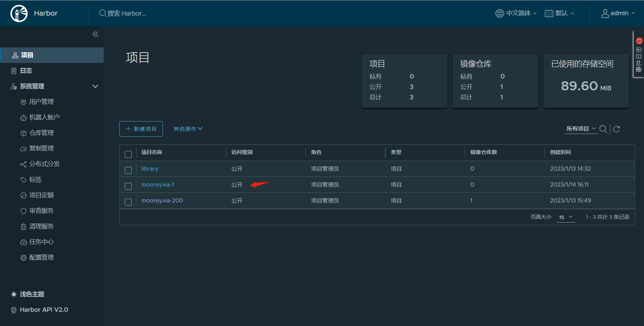Go to 仓库管理 page
This screenshot has height=326, width=644.
(x=42, y=133)
